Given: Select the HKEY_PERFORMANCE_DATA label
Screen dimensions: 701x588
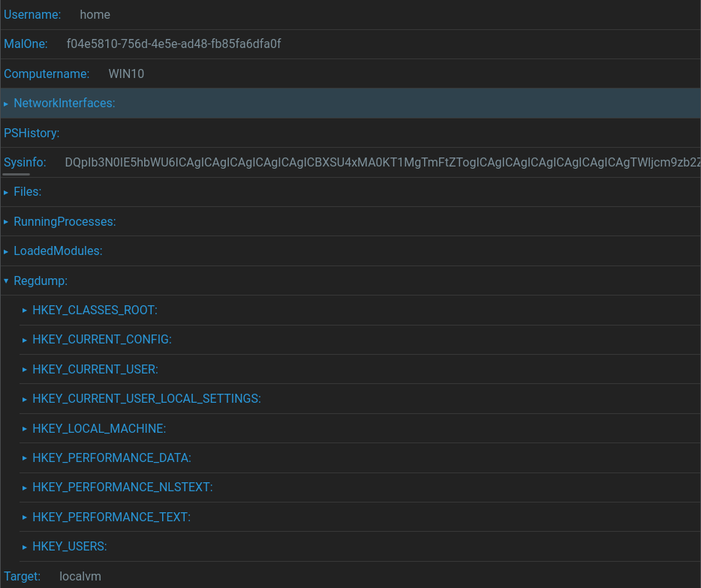Looking at the screenshot, I should click(112, 458).
